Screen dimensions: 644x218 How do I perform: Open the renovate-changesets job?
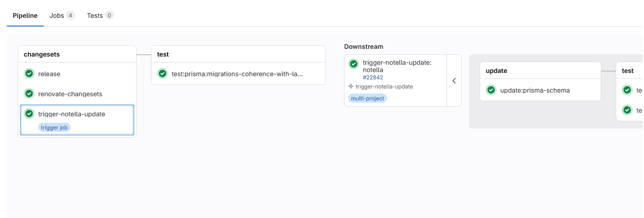70,94
